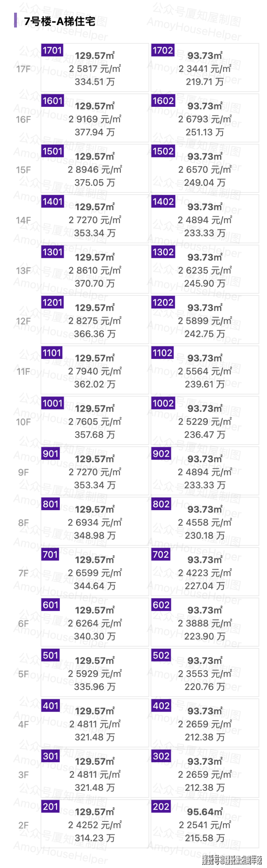Click the 1601 unit price cell
This screenshot has height=868, width=267.
point(95,119)
